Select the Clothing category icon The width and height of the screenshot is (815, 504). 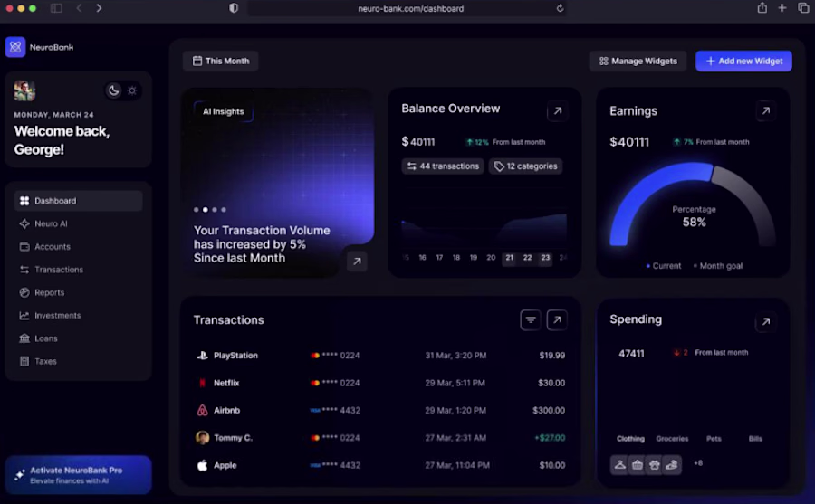pyautogui.click(x=619, y=464)
